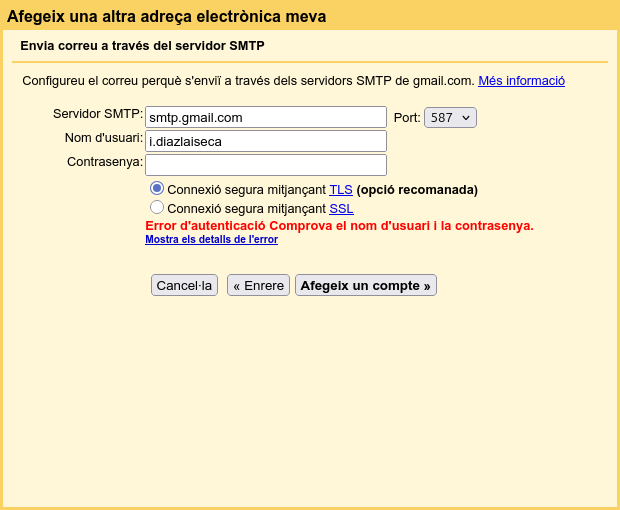Choose the SSL secure connection radio button
This screenshot has width=620, height=510.
tap(157, 208)
